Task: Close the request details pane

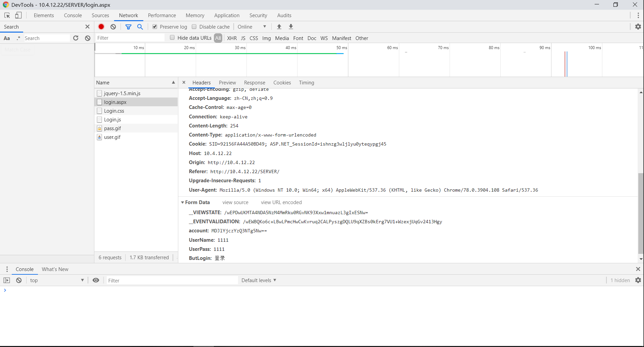Action: [184, 82]
